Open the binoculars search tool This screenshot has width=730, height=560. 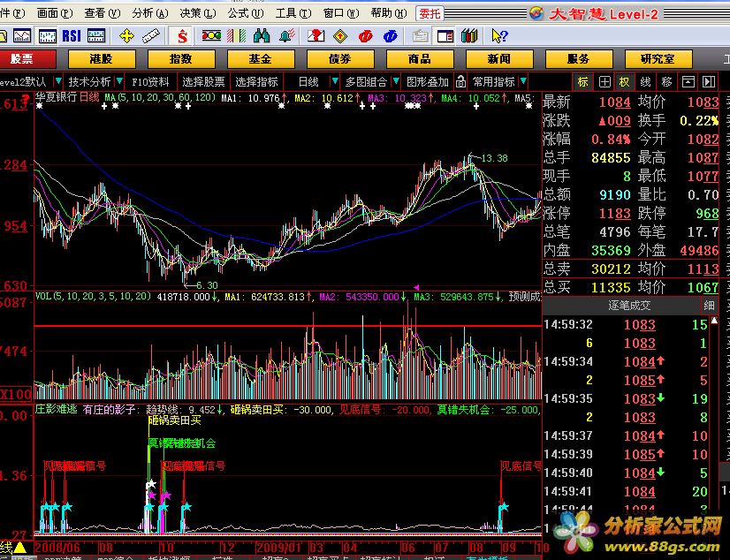pyautogui.click(x=262, y=36)
